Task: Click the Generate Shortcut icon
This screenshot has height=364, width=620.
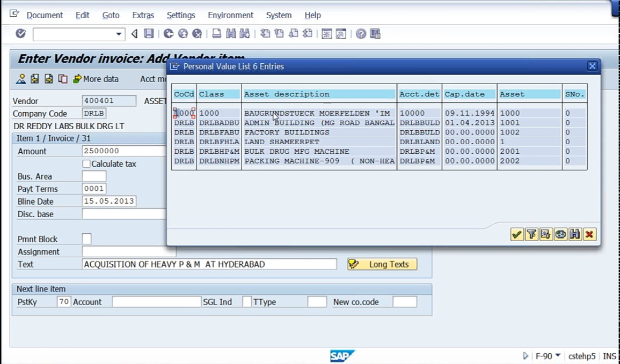Action: pyautogui.click(x=341, y=34)
